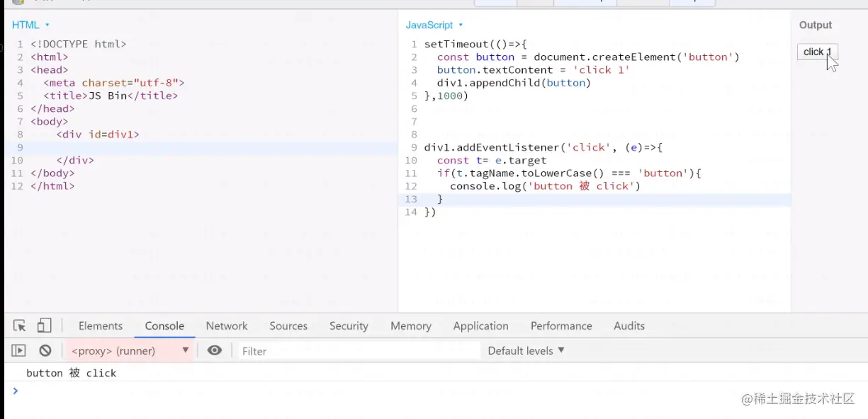Open the Performance tab
The image size is (868, 419).
pos(561,326)
